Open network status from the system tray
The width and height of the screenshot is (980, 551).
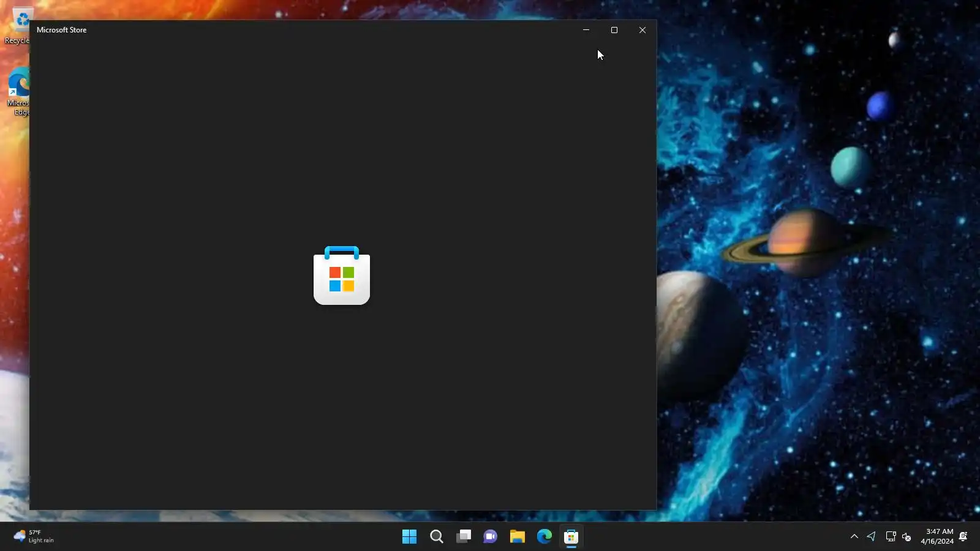tap(891, 537)
